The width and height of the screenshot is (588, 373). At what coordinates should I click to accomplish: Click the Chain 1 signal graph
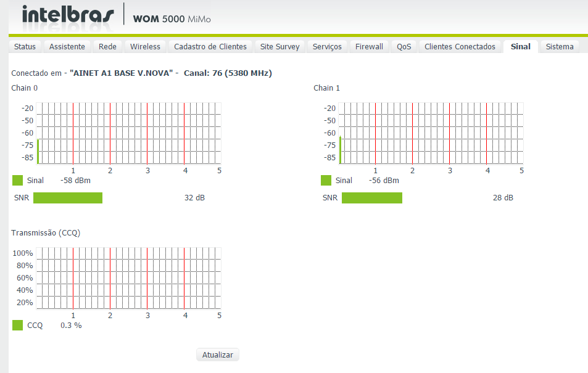click(x=431, y=133)
